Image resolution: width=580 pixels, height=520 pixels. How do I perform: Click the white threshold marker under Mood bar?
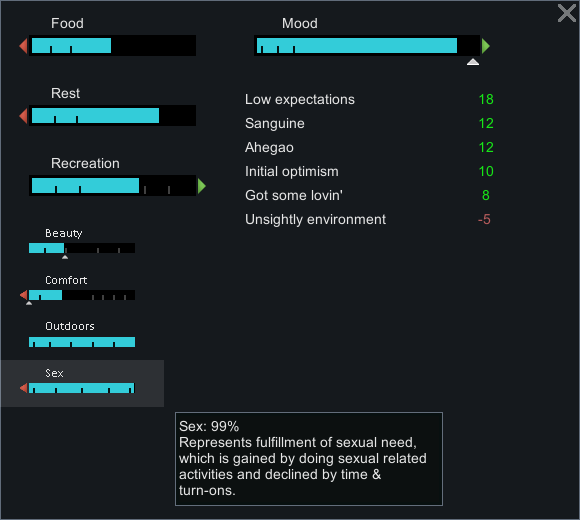(x=473, y=62)
